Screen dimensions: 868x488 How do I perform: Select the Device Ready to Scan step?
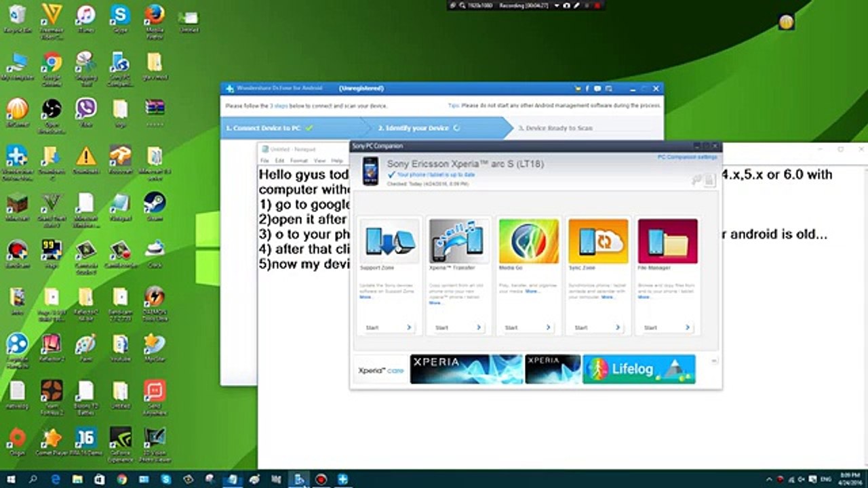(555, 128)
